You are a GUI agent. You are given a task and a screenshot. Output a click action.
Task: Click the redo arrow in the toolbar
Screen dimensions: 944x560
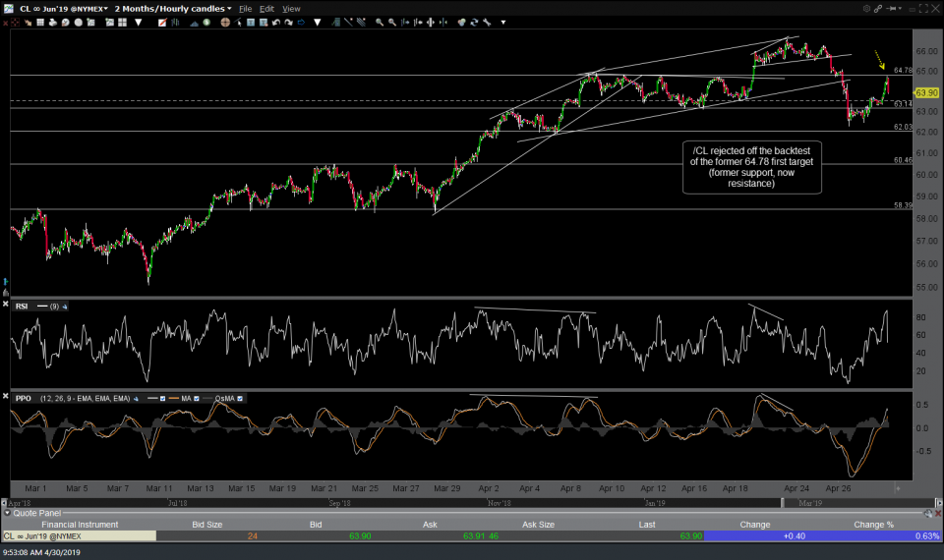[x=288, y=23]
